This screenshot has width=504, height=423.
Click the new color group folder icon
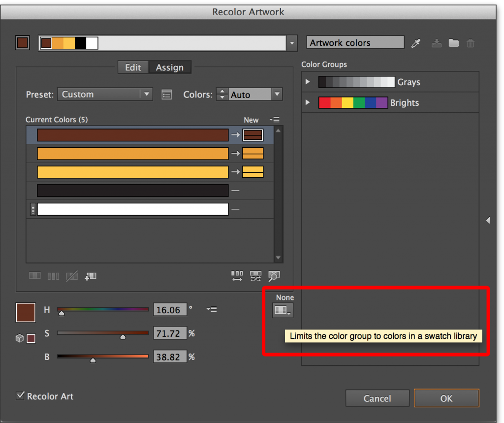tap(454, 43)
